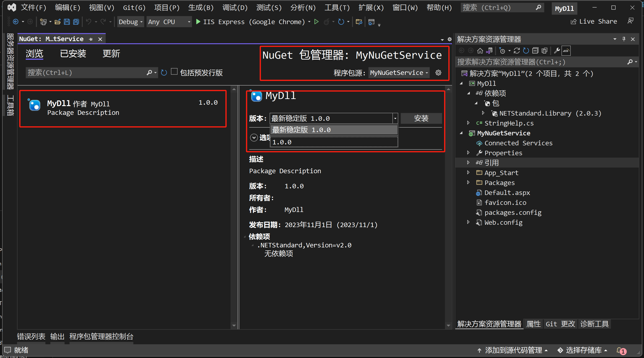Image resolution: width=644 pixels, height=358 pixels.
Task: Pin the NuGet M..tService tab
Action: (x=91, y=39)
